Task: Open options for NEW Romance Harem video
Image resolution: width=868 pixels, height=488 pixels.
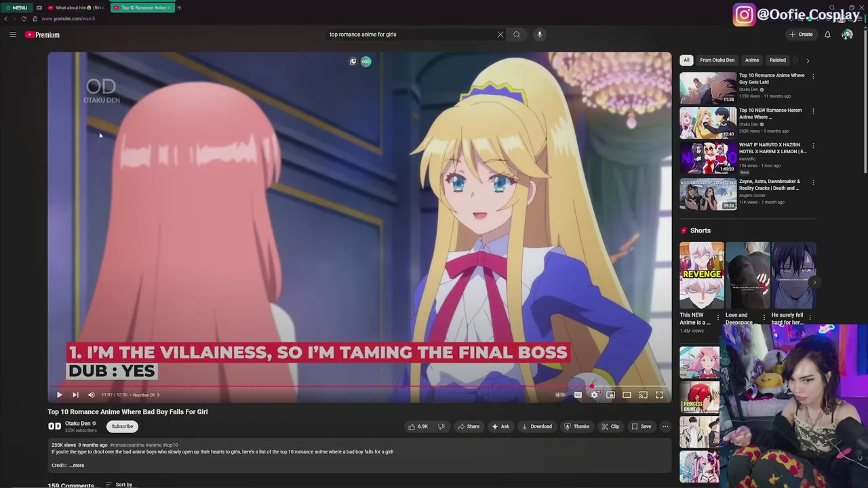Action: 813,110
